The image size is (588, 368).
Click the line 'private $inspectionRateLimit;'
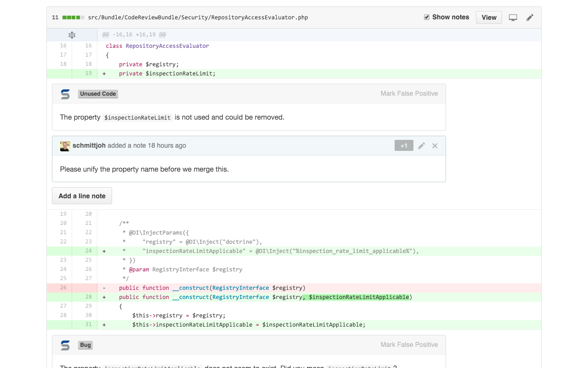coord(167,74)
